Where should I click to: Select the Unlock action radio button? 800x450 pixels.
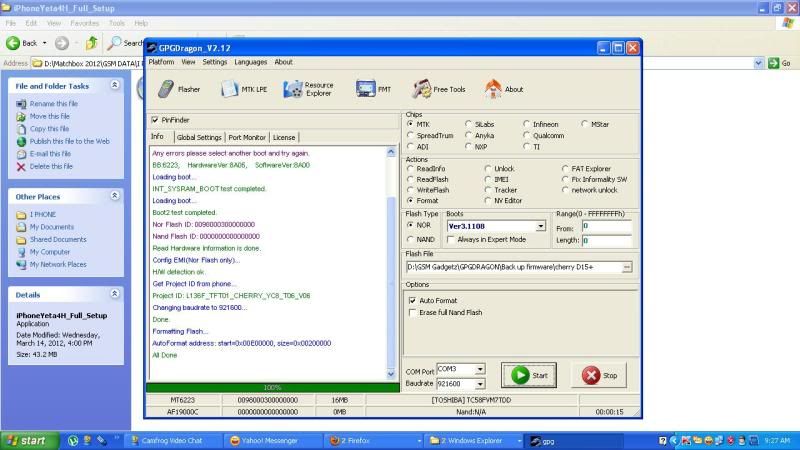click(x=488, y=168)
